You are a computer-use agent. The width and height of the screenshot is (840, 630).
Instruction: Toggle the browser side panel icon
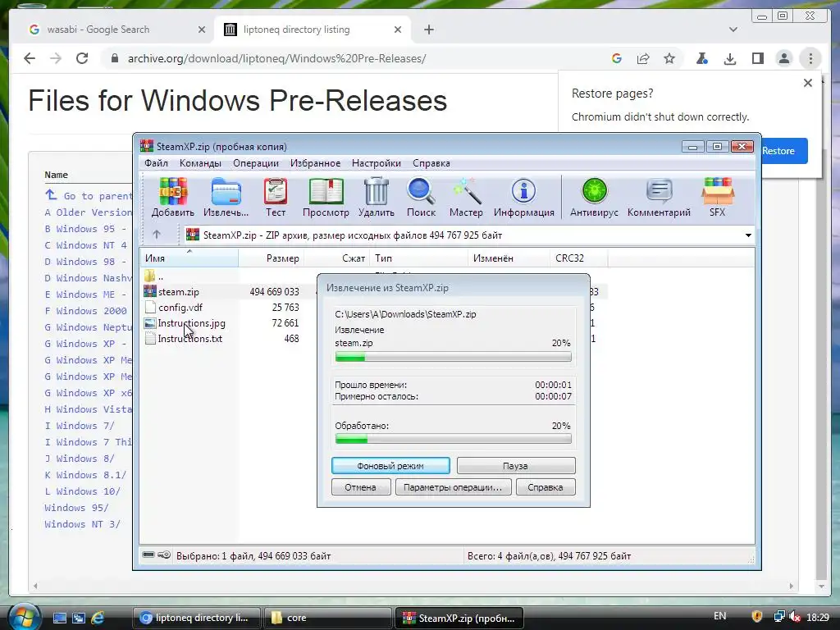click(757, 58)
